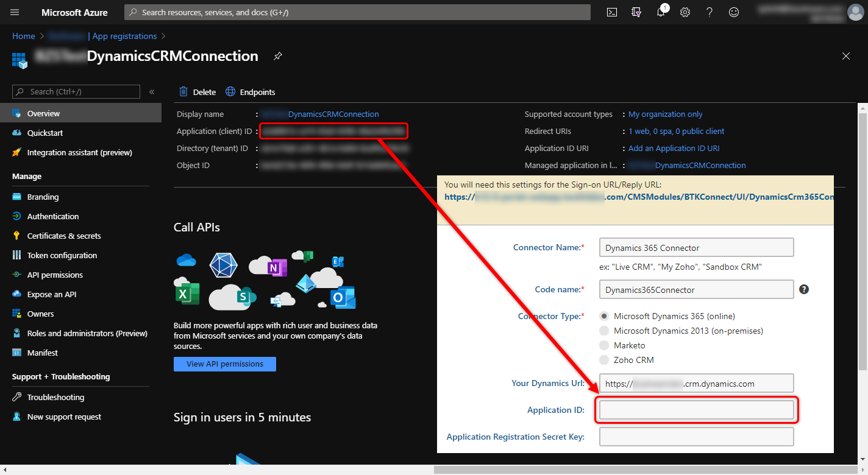
Task: Click the Endpoints globe icon
Action: tap(230, 92)
